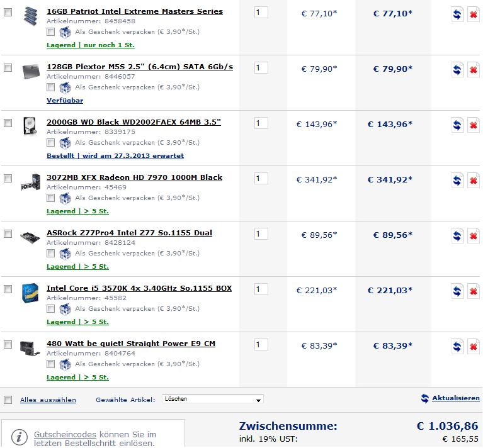Remove the be quiet! power supply item

tap(474, 347)
